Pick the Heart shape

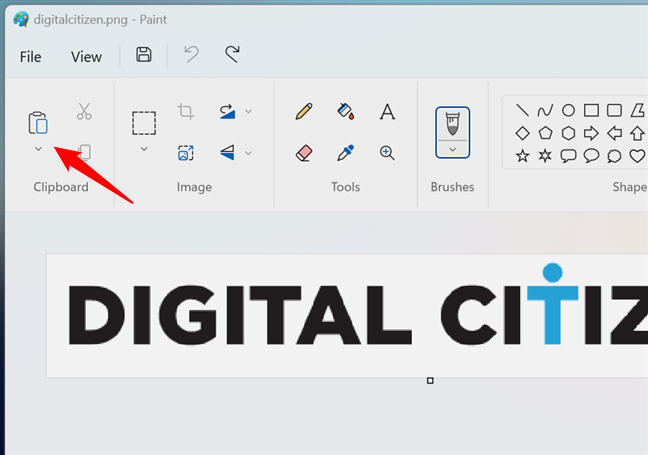(x=637, y=156)
